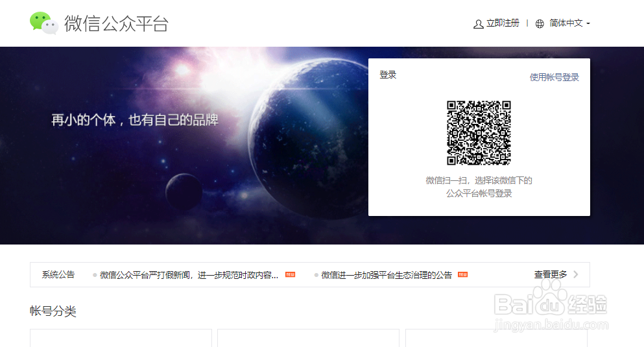Click the 微信公众平台 title text

pos(116,23)
